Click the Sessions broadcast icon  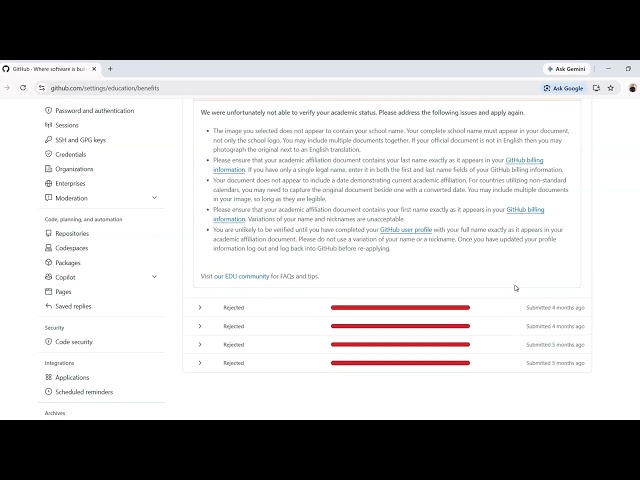click(x=49, y=125)
